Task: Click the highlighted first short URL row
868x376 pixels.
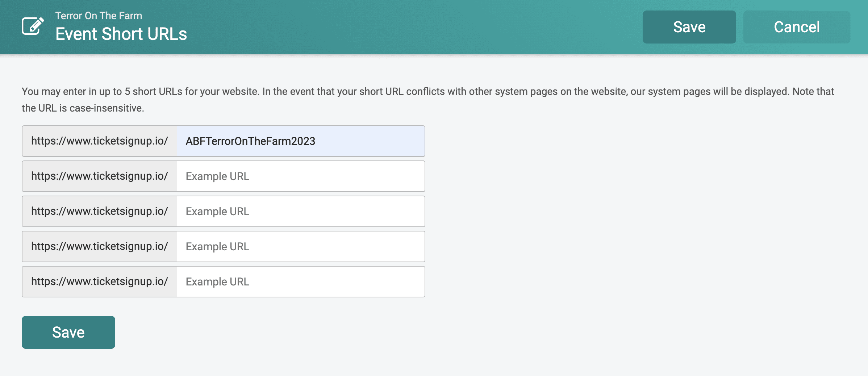Action: point(223,141)
